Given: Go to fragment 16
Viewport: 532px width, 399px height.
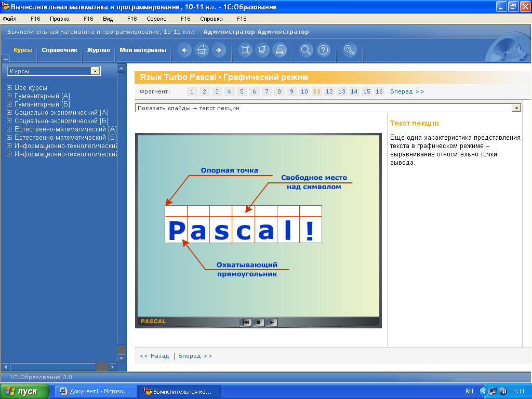Looking at the screenshot, I should [x=379, y=91].
